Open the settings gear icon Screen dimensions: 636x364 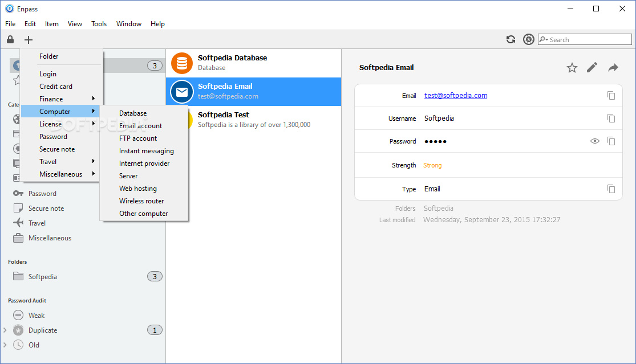click(x=529, y=39)
